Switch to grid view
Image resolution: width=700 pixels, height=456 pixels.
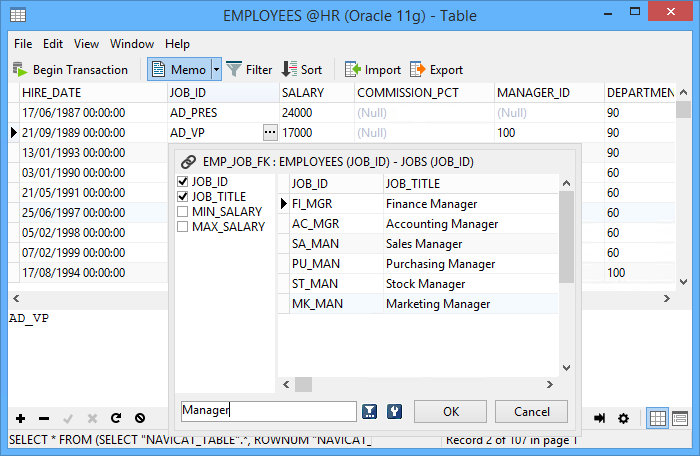coord(657,418)
